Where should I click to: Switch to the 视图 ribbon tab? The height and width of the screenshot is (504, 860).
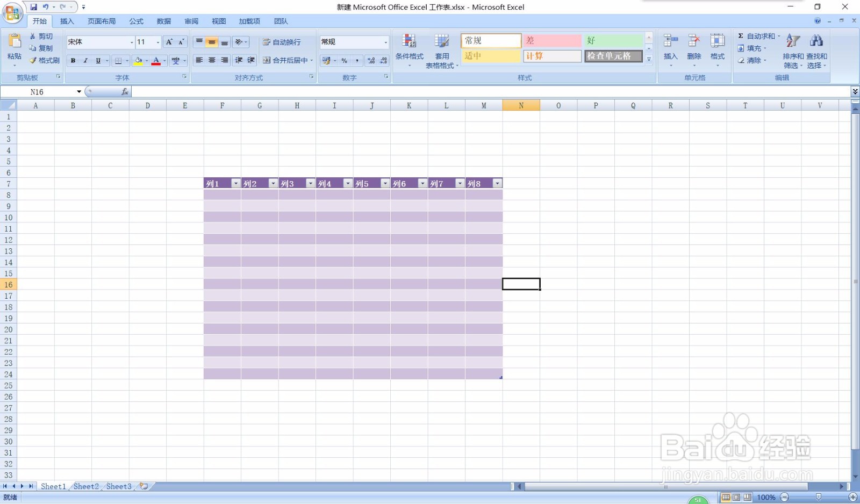[x=219, y=21]
